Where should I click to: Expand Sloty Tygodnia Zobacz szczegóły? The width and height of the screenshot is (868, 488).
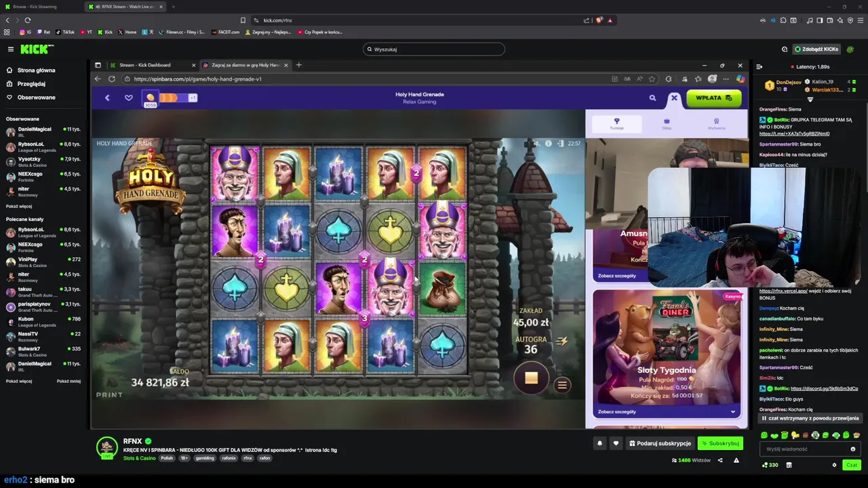(667, 411)
